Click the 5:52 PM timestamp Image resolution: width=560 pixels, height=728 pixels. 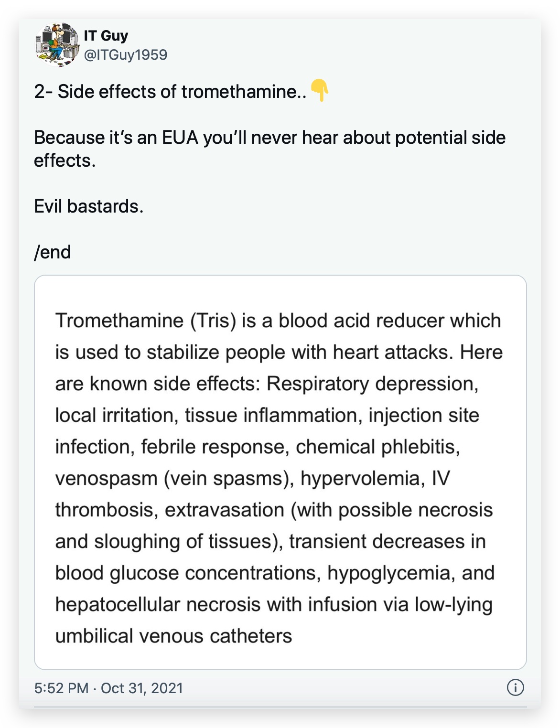(x=61, y=688)
